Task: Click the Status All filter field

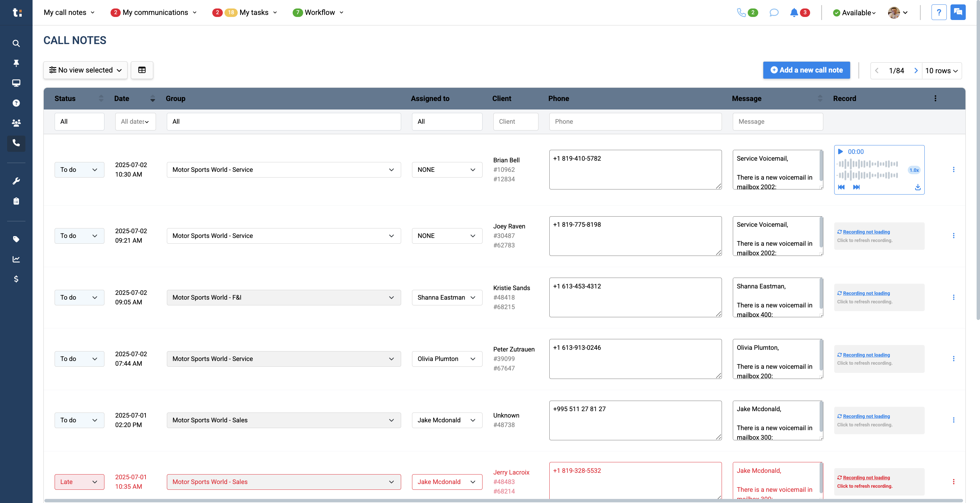Action: tap(79, 122)
